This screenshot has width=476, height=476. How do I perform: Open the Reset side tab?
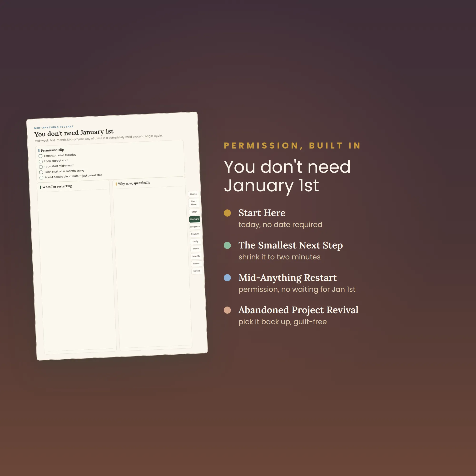pyautogui.click(x=196, y=264)
